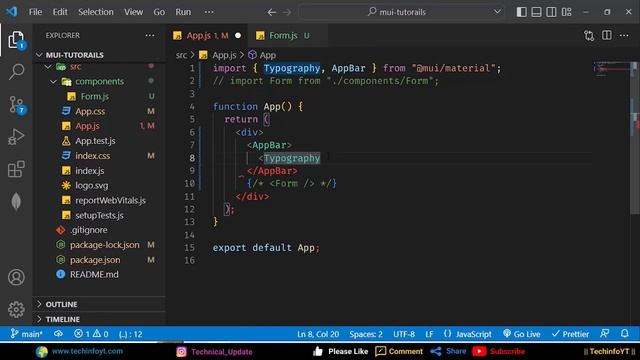Click the editor minimap
This screenshot has height=360, width=640.
point(611,70)
